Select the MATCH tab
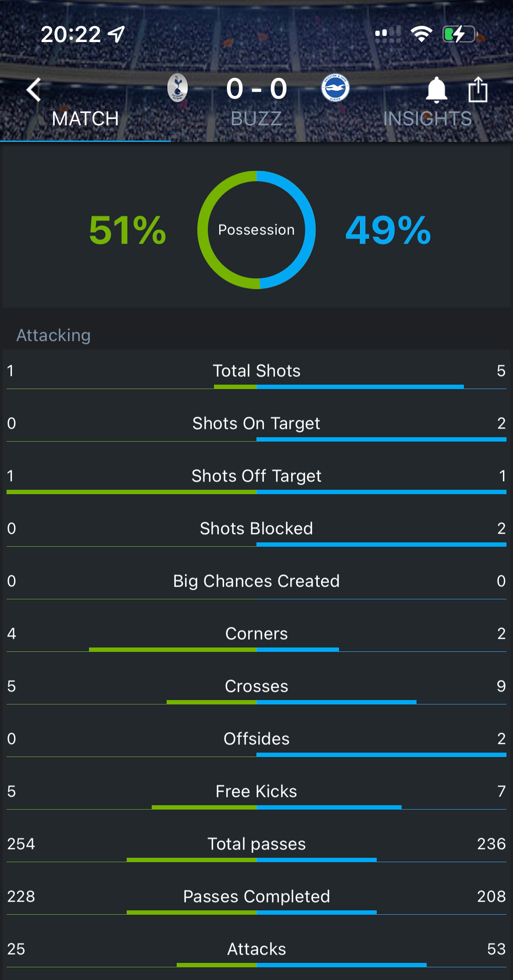 pyautogui.click(x=85, y=118)
